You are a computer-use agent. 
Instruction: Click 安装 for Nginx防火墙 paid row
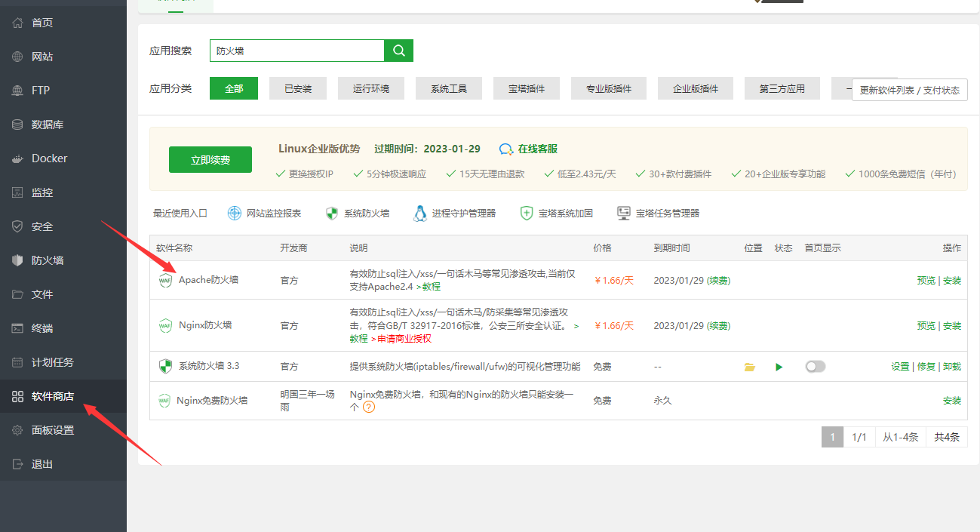pos(952,325)
